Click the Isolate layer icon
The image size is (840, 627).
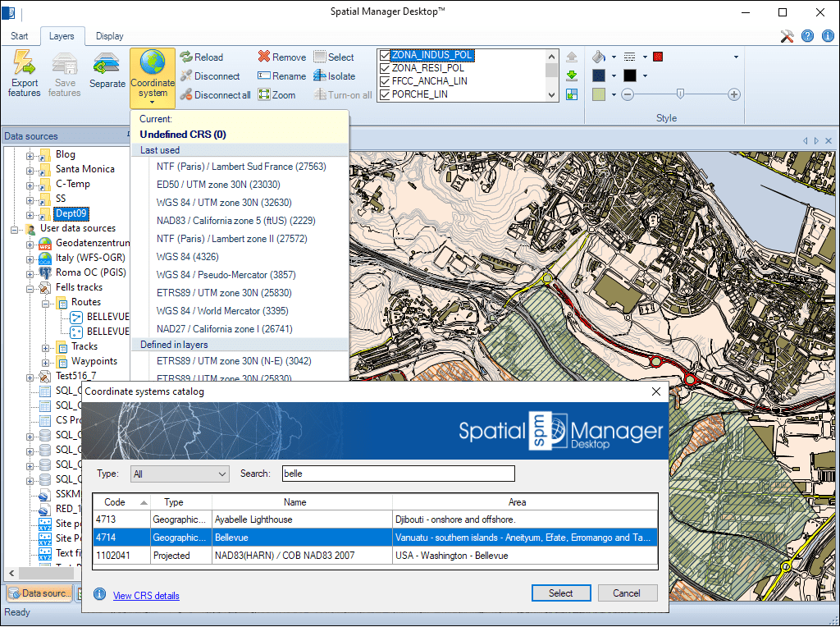tap(320, 76)
